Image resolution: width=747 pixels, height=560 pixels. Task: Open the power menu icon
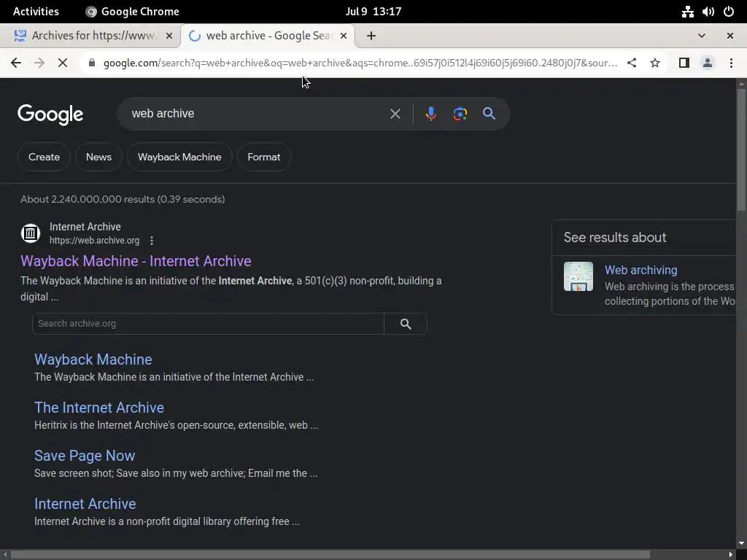click(x=729, y=12)
